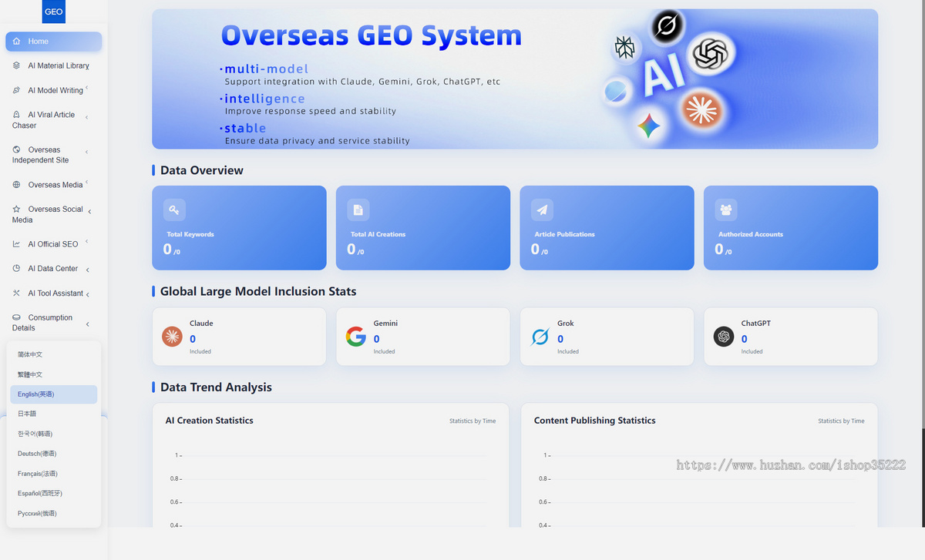The image size is (925, 560).
Task: Expand the Overseas Media chevron
Action: click(87, 183)
